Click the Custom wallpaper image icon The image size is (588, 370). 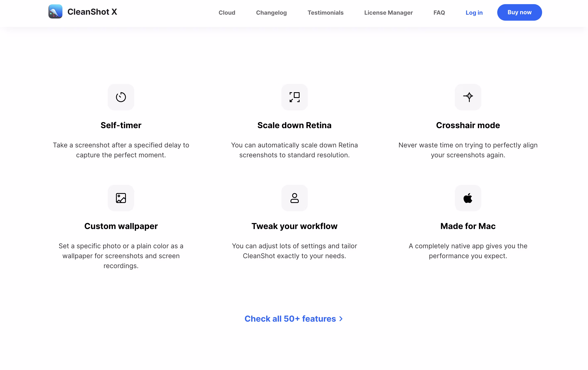click(121, 198)
